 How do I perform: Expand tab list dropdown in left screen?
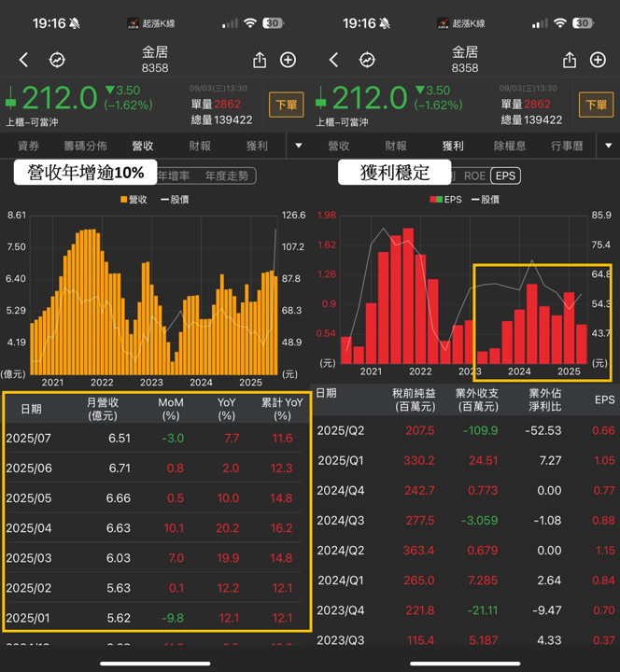click(299, 146)
